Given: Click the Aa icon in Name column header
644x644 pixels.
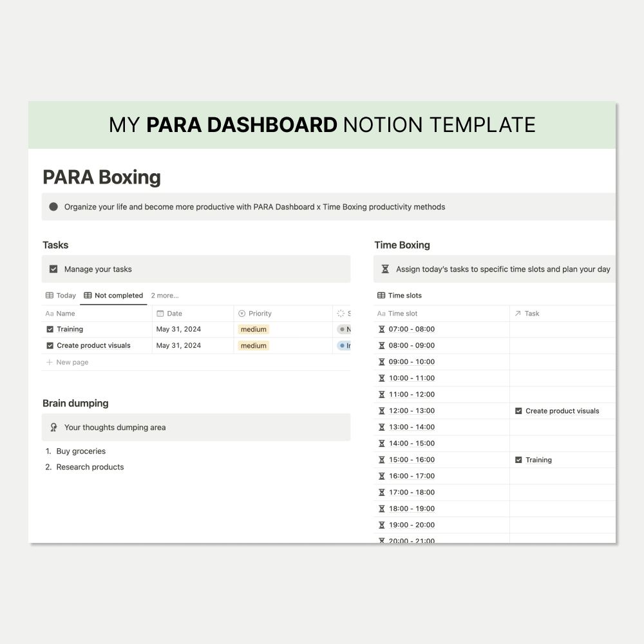Looking at the screenshot, I should point(50,314).
